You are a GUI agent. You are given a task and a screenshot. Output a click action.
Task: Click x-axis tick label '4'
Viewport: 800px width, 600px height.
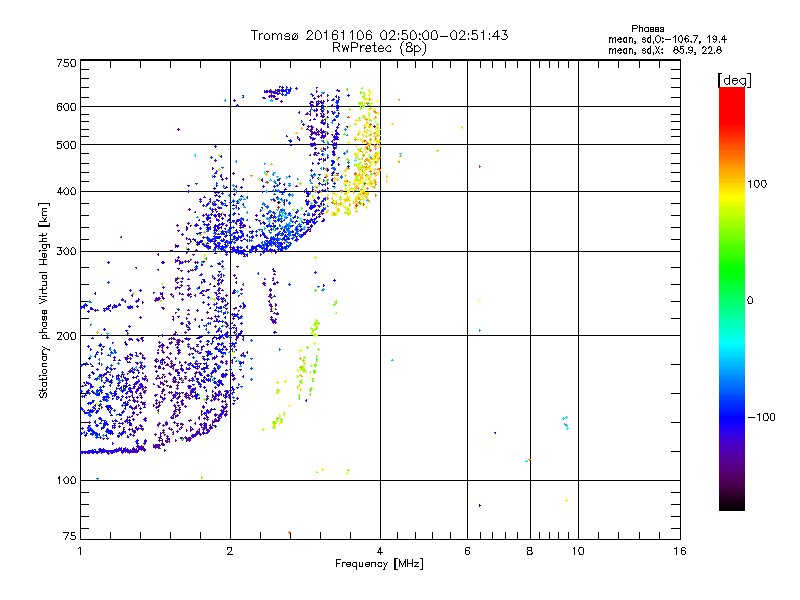pyautogui.click(x=380, y=551)
